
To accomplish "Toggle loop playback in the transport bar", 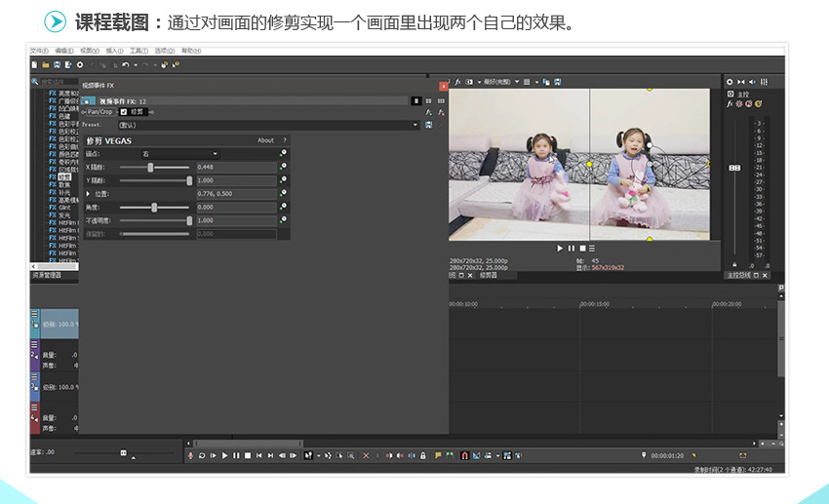I will click(202, 455).
